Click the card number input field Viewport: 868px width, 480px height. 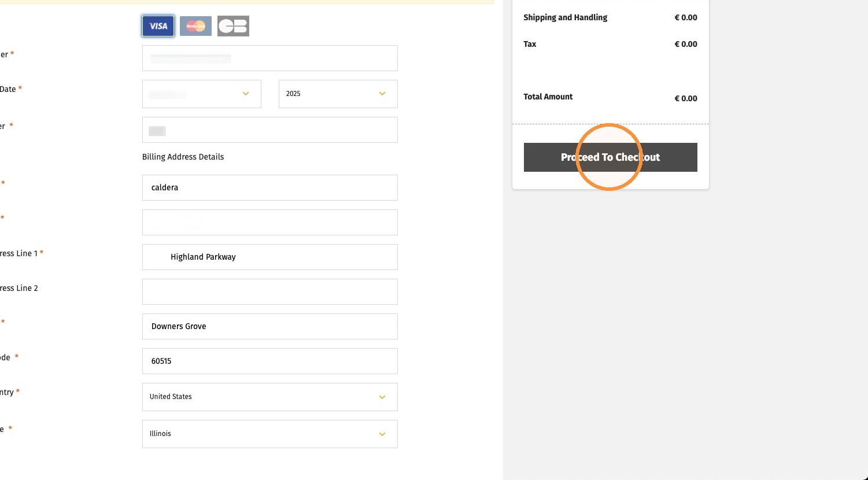[270, 58]
